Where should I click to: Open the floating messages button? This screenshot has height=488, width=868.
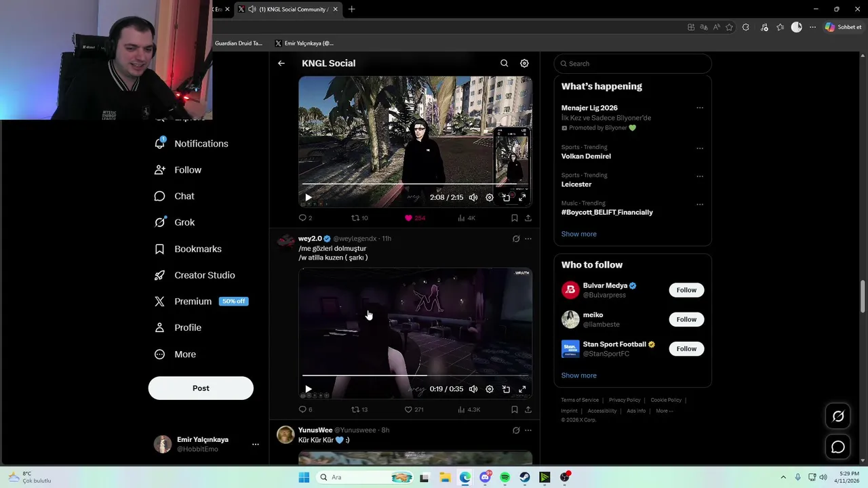838,447
